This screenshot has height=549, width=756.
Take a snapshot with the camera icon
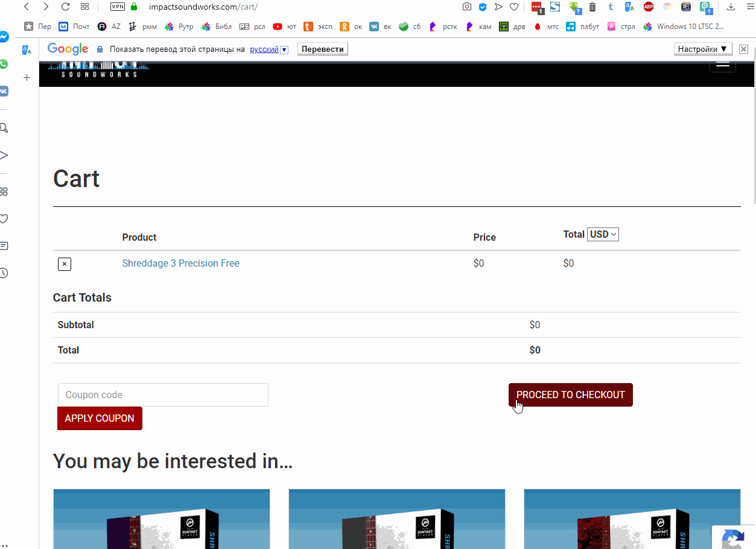point(467,7)
